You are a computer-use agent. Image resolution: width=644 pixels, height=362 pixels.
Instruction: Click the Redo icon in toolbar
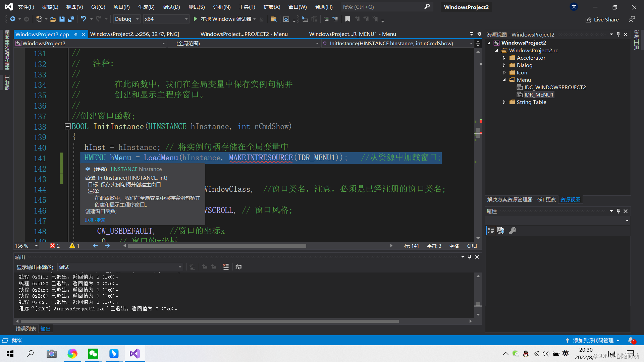(x=98, y=18)
